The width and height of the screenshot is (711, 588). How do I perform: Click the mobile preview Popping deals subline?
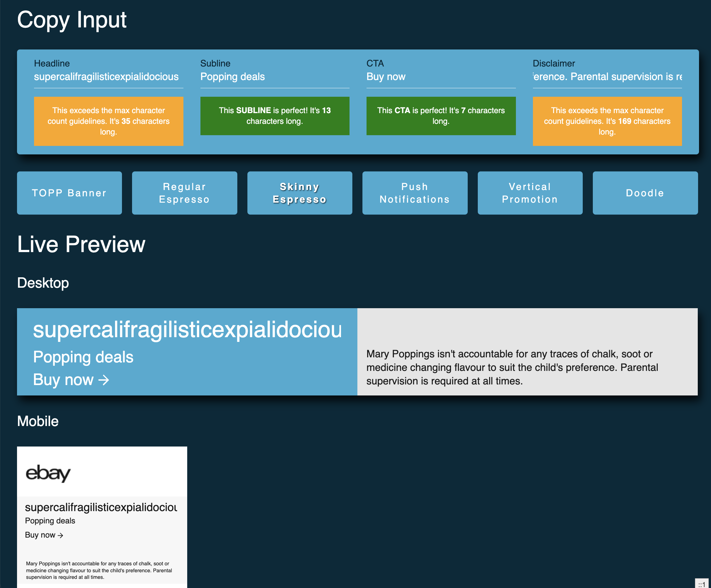click(x=50, y=521)
